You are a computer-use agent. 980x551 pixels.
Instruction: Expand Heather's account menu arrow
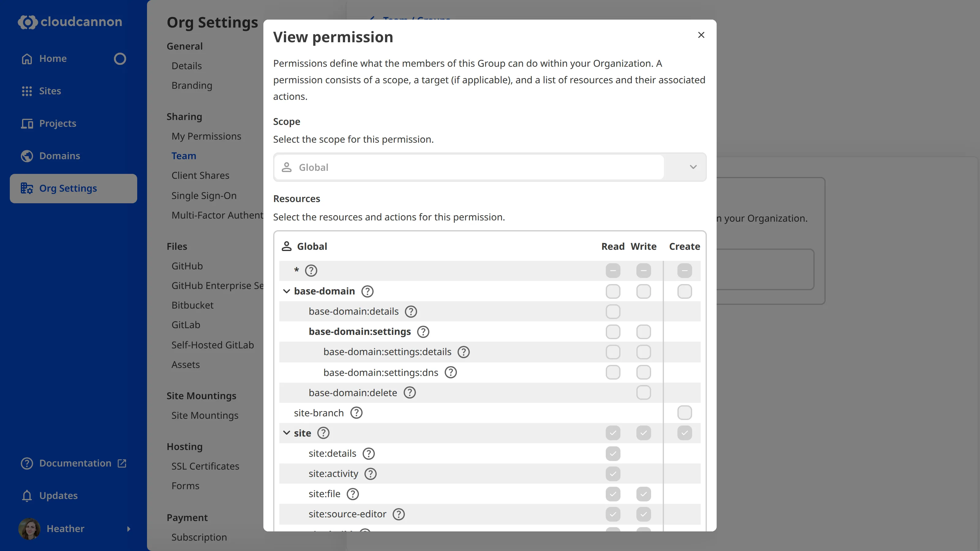pos(129,529)
